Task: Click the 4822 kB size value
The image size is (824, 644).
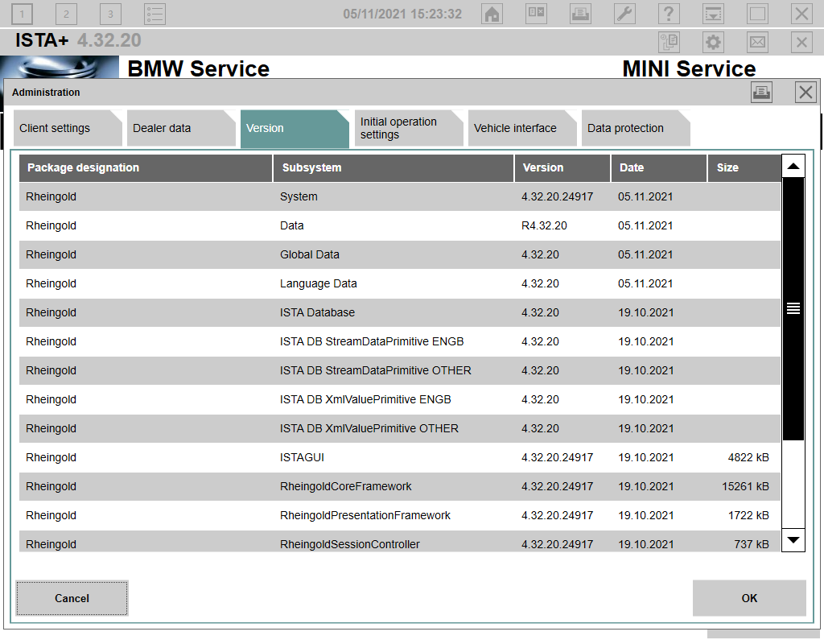Action: (748, 457)
